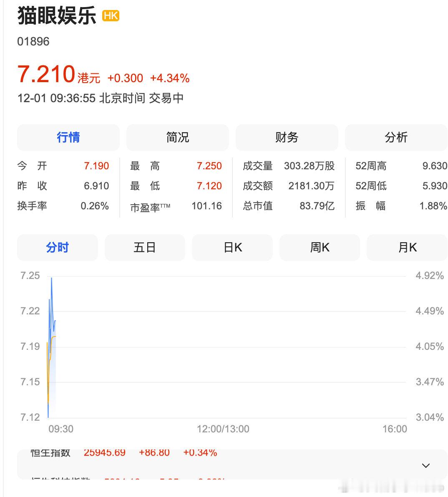Click the 总市值 label
Viewport: 448px width, 497px height.
pyautogui.click(x=258, y=206)
